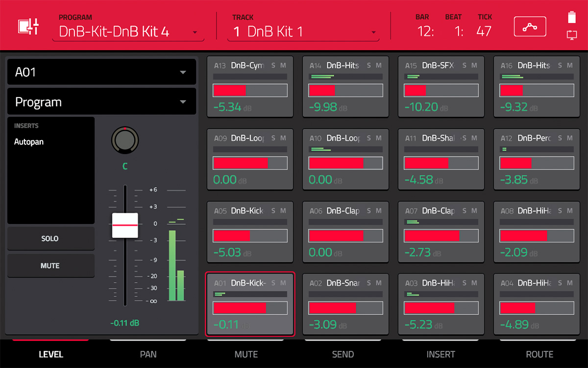Click the channel volume fader
This screenshot has height=368, width=588.
pos(125,224)
